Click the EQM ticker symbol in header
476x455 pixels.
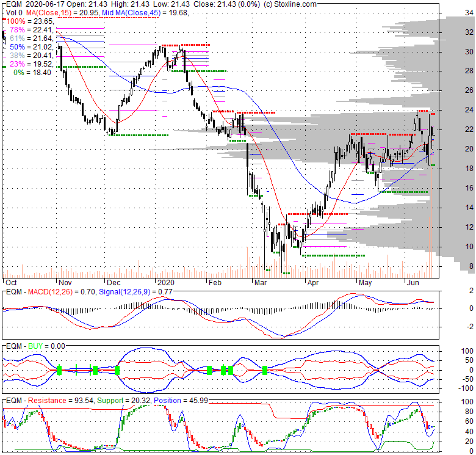click(12, 4)
